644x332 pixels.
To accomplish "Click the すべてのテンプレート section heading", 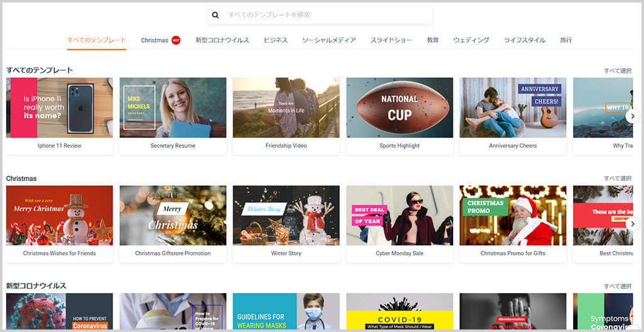I will click(40, 70).
